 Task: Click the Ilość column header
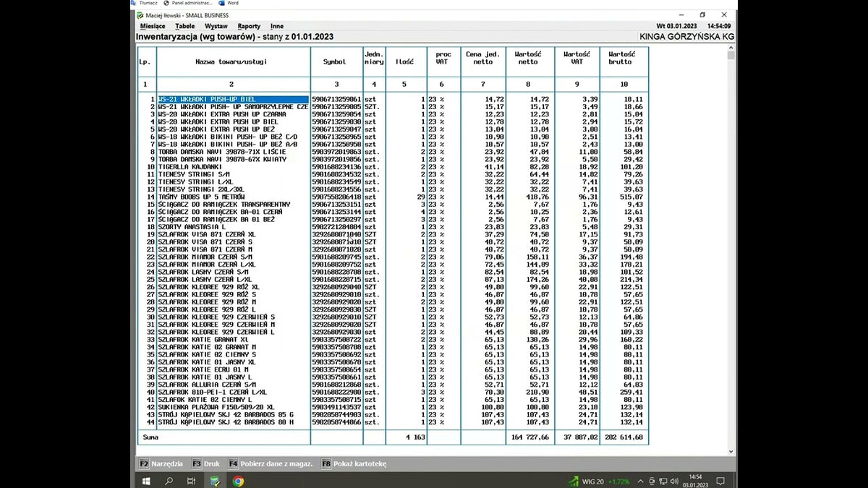click(405, 61)
